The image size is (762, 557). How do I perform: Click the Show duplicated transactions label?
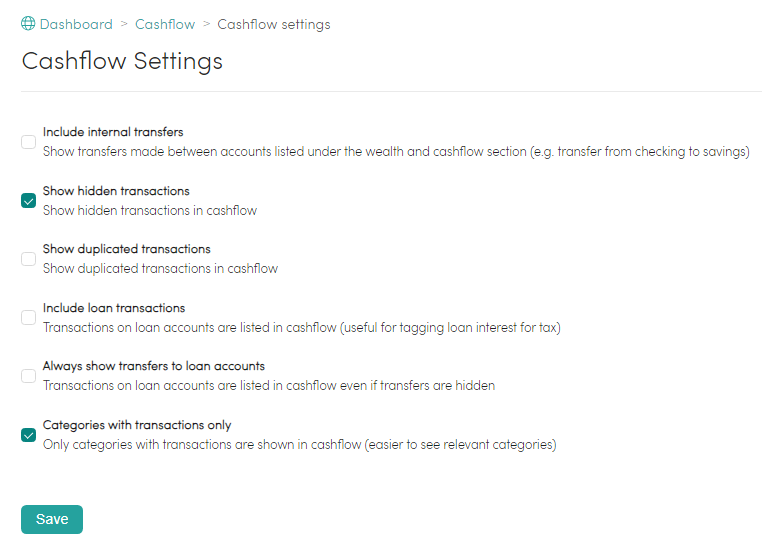(x=126, y=249)
